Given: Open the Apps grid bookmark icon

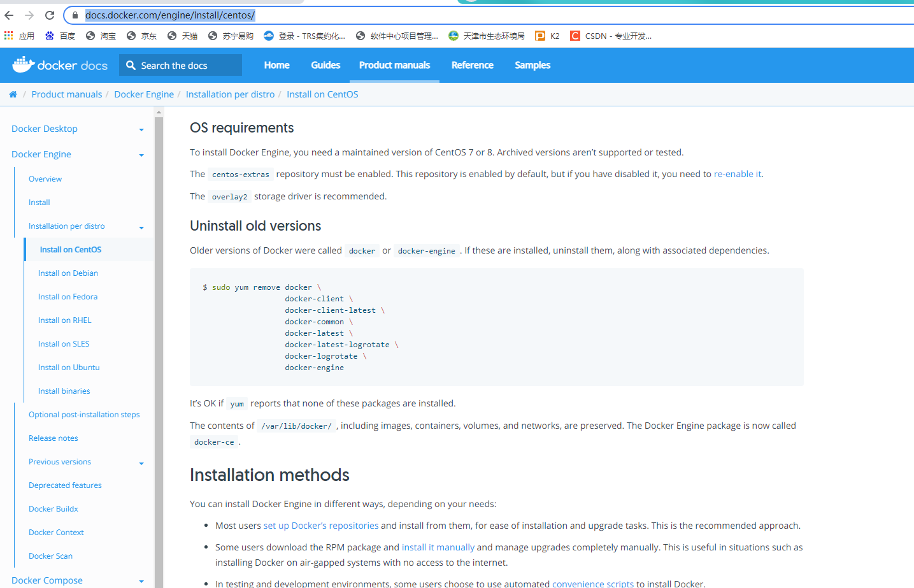Looking at the screenshot, I should tap(9, 36).
